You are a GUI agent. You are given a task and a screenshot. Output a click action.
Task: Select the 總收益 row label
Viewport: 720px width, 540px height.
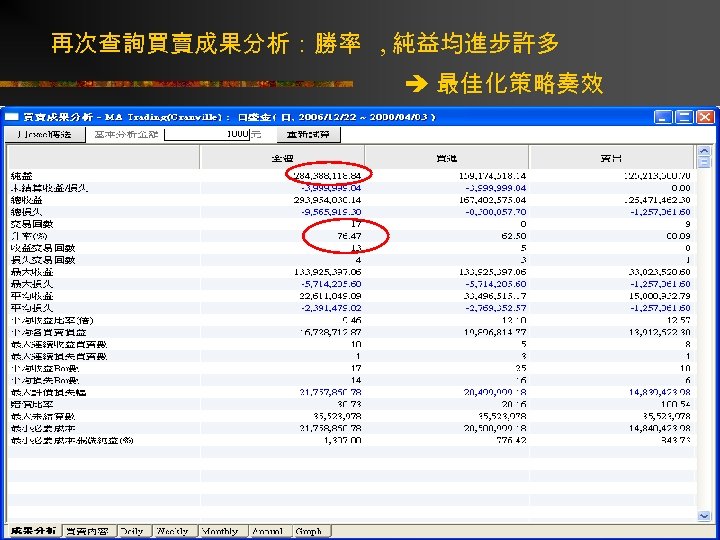point(27,200)
